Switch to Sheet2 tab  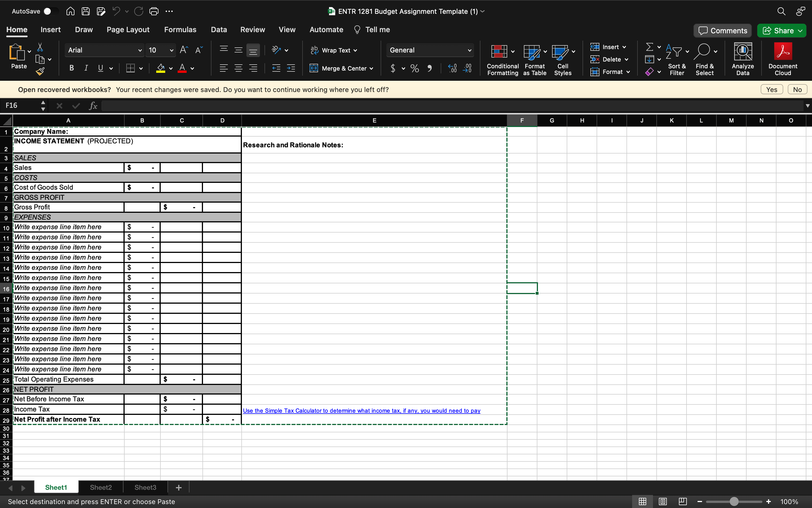(x=101, y=487)
